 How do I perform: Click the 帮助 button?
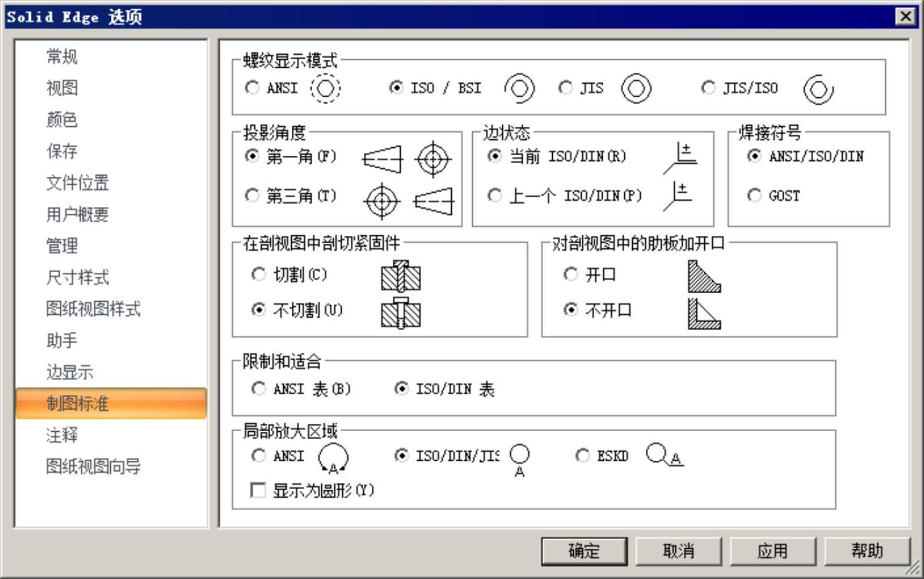(x=867, y=551)
